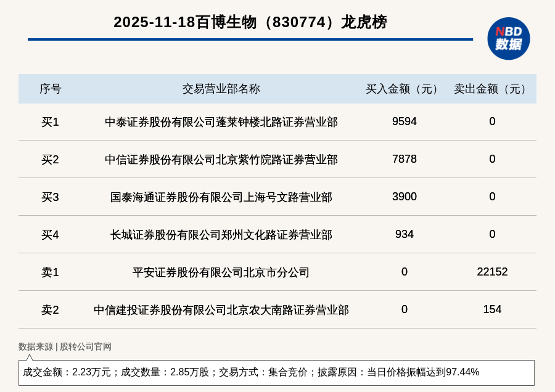The image size is (555, 392).
Task: Click the 序号 column header
Action: tap(50, 89)
